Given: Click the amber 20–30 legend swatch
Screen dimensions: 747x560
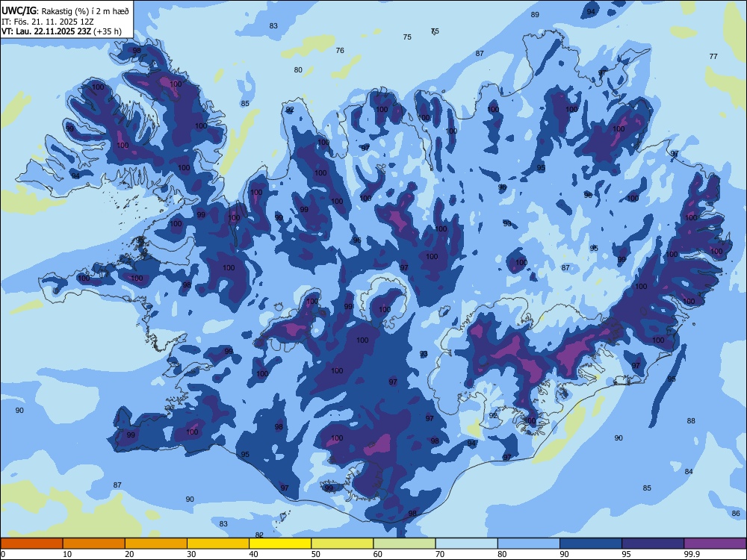Looking at the screenshot, I should click(156, 544).
